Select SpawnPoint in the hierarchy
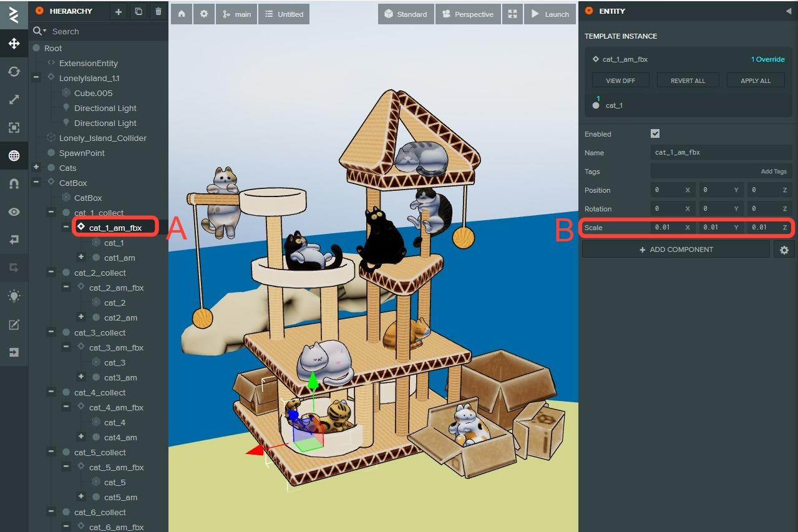The width and height of the screenshot is (798, 532). click(82, 153)
